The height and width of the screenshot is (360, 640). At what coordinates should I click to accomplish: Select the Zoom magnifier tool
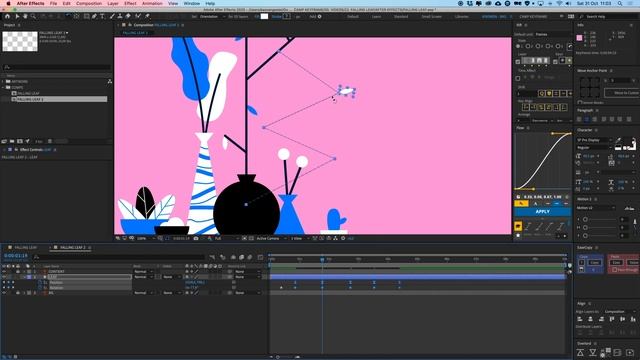33,16
